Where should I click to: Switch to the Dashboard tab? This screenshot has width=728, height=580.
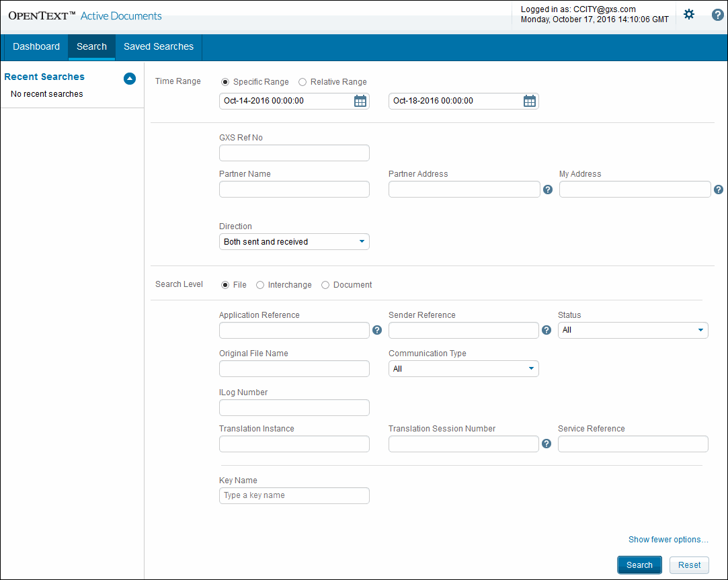point(36,47)
